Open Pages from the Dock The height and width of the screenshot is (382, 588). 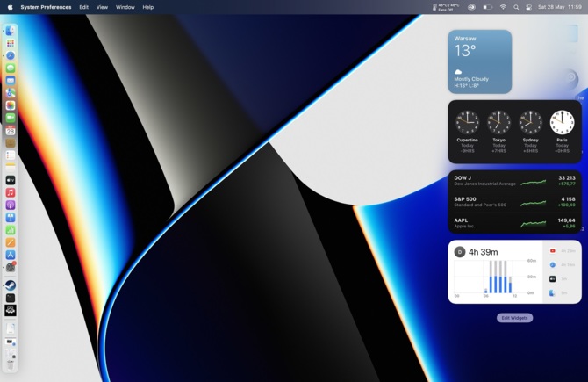(11, 242)
